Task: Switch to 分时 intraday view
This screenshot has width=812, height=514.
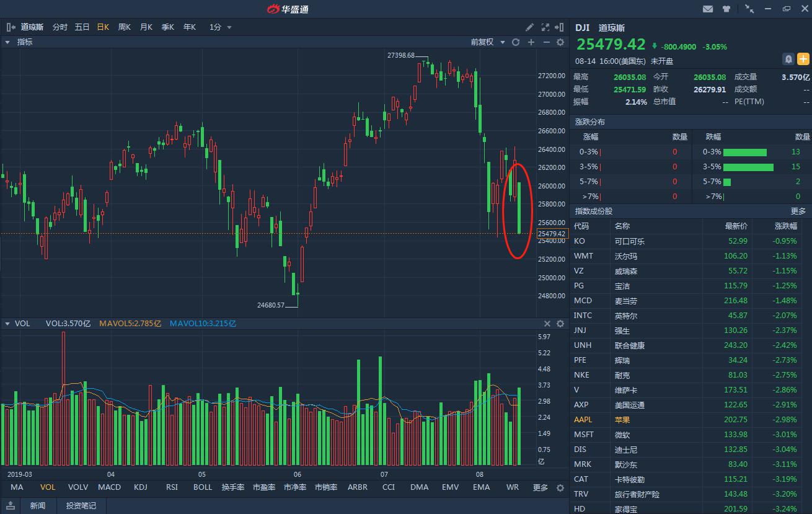Action: [x=60, y=27]
